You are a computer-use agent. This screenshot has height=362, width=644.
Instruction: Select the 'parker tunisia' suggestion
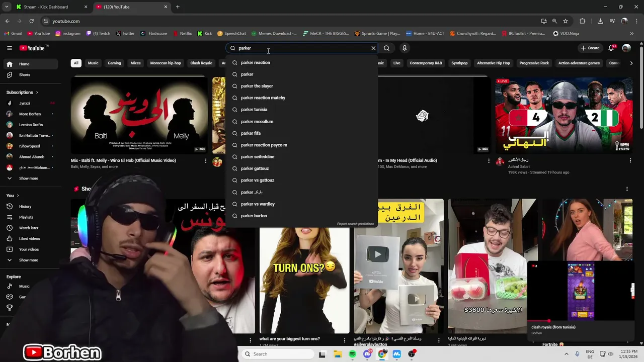click(x=302, y=109)
